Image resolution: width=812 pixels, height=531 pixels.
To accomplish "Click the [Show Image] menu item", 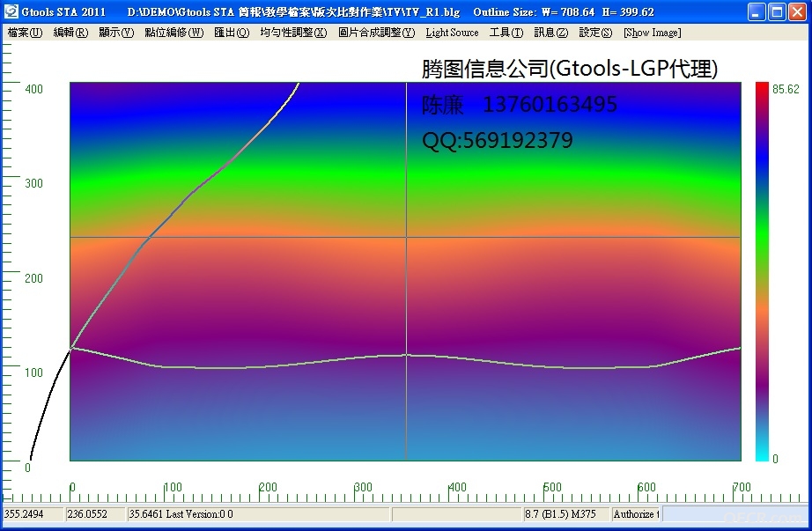I will tap(653, 33).
